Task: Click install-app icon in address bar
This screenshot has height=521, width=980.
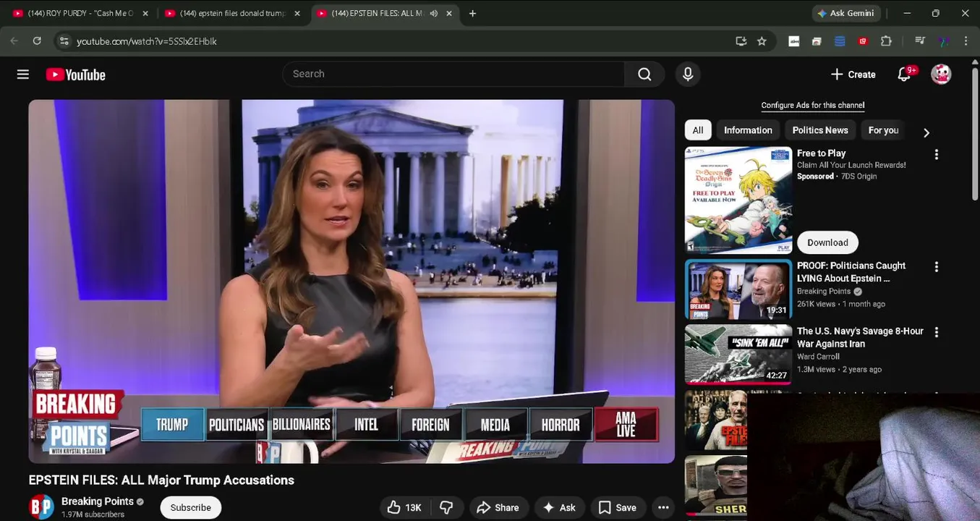Action: [x=741, y=41]
